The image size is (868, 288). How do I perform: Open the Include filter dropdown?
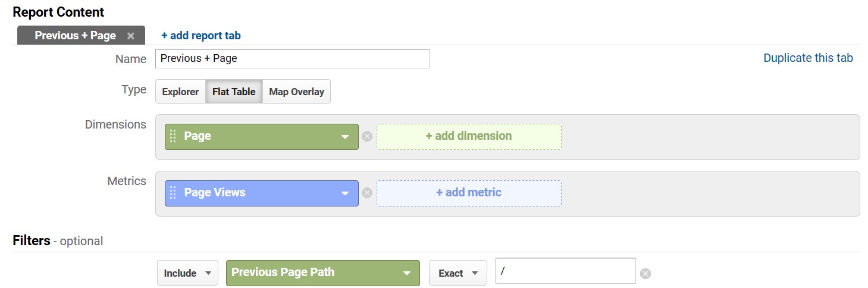pyautogui.click(x=187, y=273)
